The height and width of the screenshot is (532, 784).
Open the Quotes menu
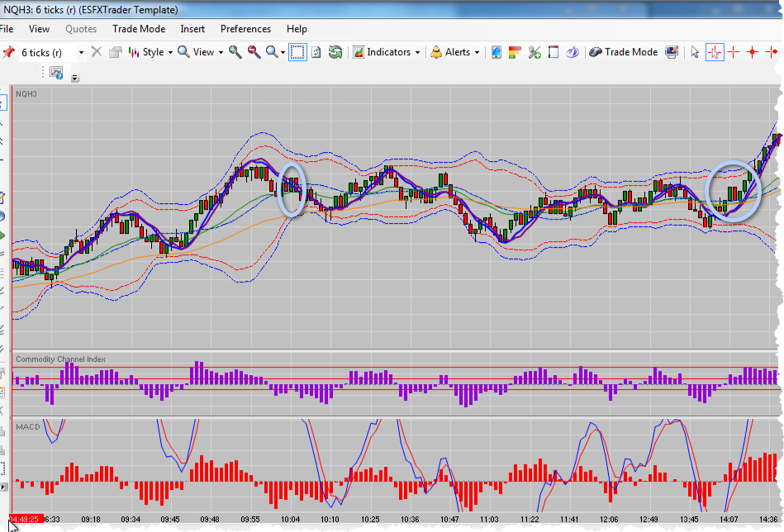[x=81, y=29]
